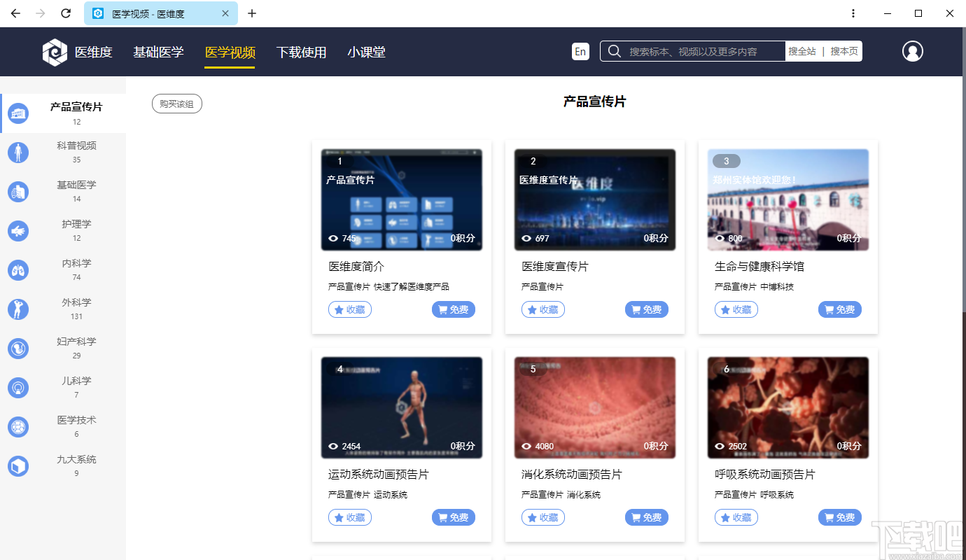Open the 科普视频 category icon in sidebar

pyautogui.click(x=18, y=152)
